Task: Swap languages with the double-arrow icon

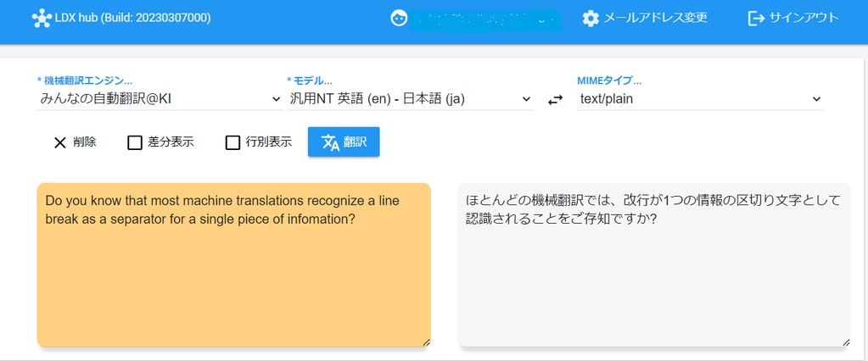Action: pyautogui.click(x=555, y=100)
